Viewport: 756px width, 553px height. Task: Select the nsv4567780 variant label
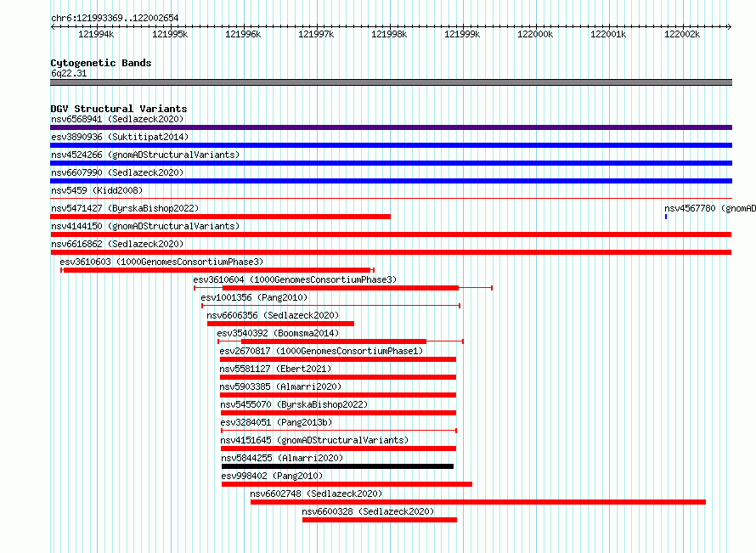coord(710,208)
